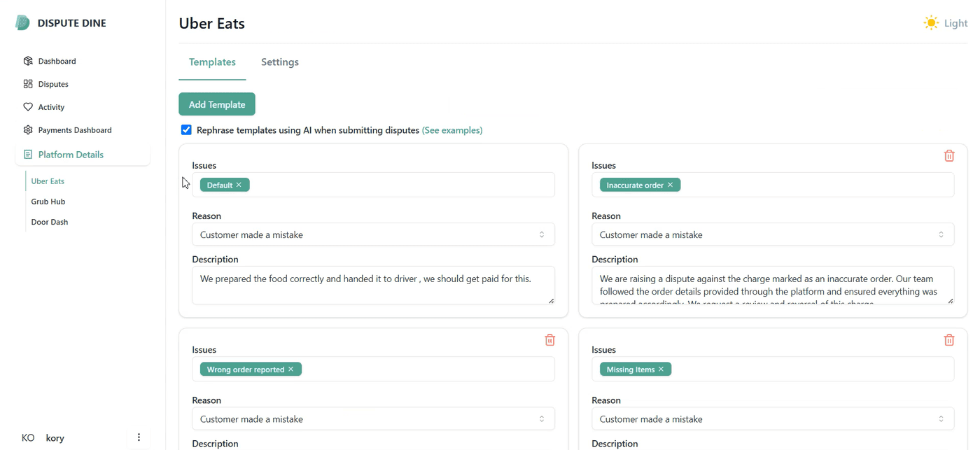This screenshot has height=450, width=980.
Task: Open the three-dot menu next to kory
Action: [x=139, y=437]
